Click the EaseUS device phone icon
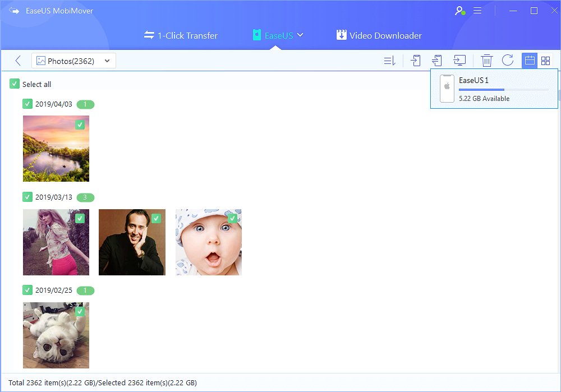Screen dimensions: 561x392 click(x=256, y=35)
